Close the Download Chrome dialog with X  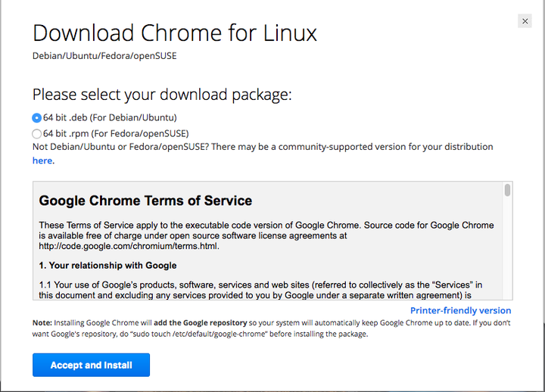click(x=525, y=21)
